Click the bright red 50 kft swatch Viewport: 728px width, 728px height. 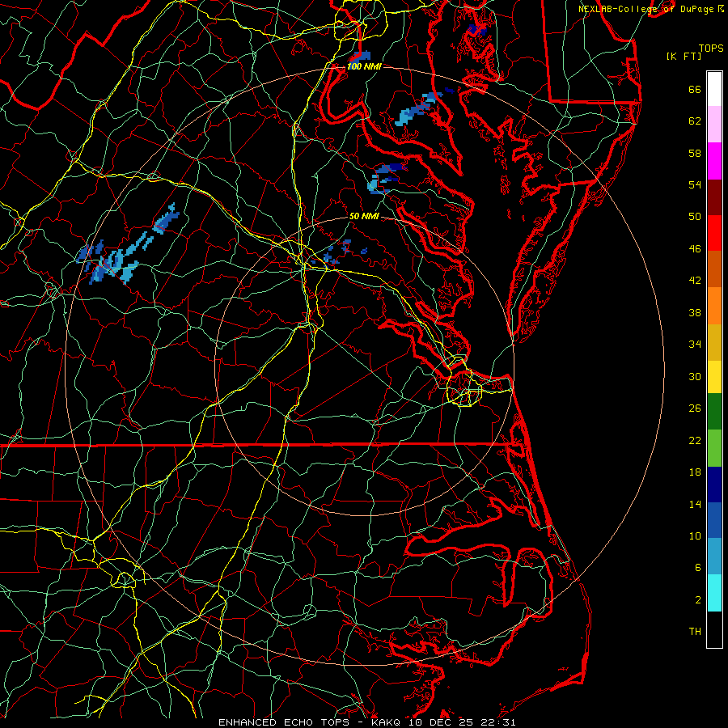click(x=714, y=233)
